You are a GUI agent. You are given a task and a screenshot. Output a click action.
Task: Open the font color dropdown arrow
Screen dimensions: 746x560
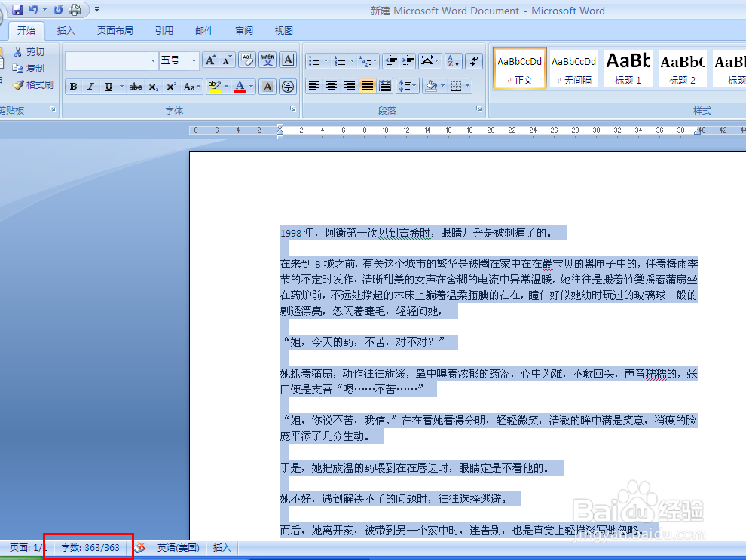tap(251, 85)
